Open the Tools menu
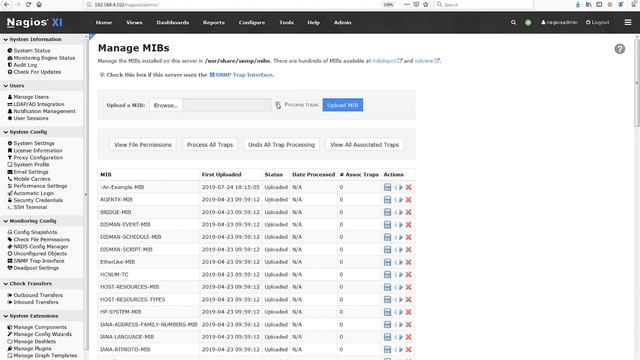Image resolution: width=640 pixels, height=360 pixels. [x=287, y=22]
